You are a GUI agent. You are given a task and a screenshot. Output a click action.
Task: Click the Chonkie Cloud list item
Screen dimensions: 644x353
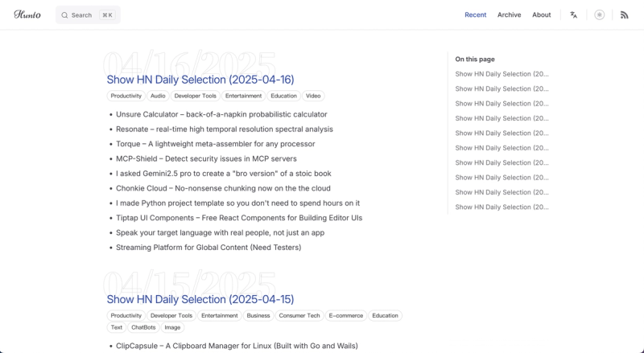click(x=223, y=188)
